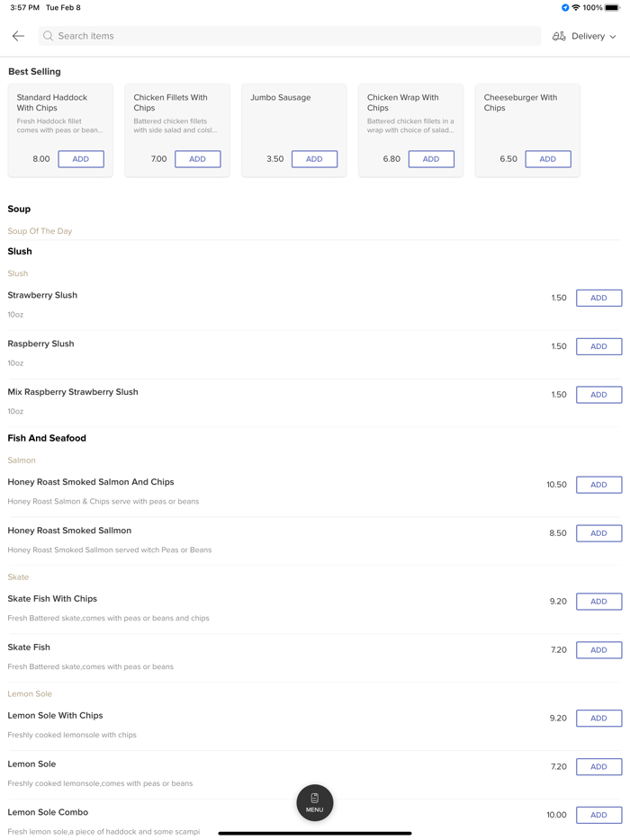Open the floating Menu button
Viewport: 630px width, 840px height.
tap(314, 802)
